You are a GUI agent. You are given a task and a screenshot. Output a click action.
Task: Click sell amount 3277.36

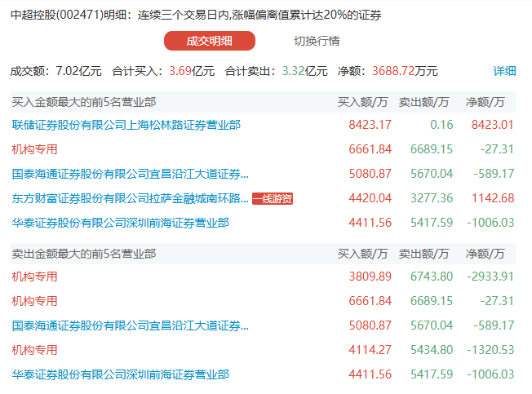432,198
